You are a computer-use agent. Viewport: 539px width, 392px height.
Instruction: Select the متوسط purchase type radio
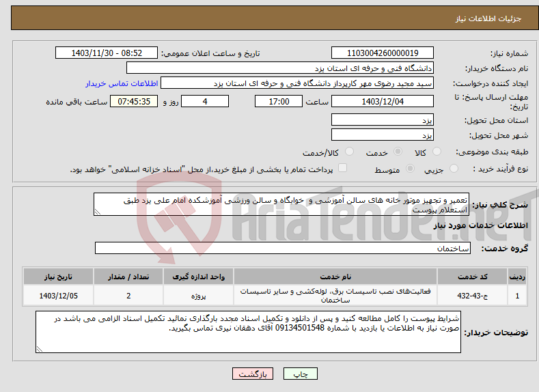[410, 169]
